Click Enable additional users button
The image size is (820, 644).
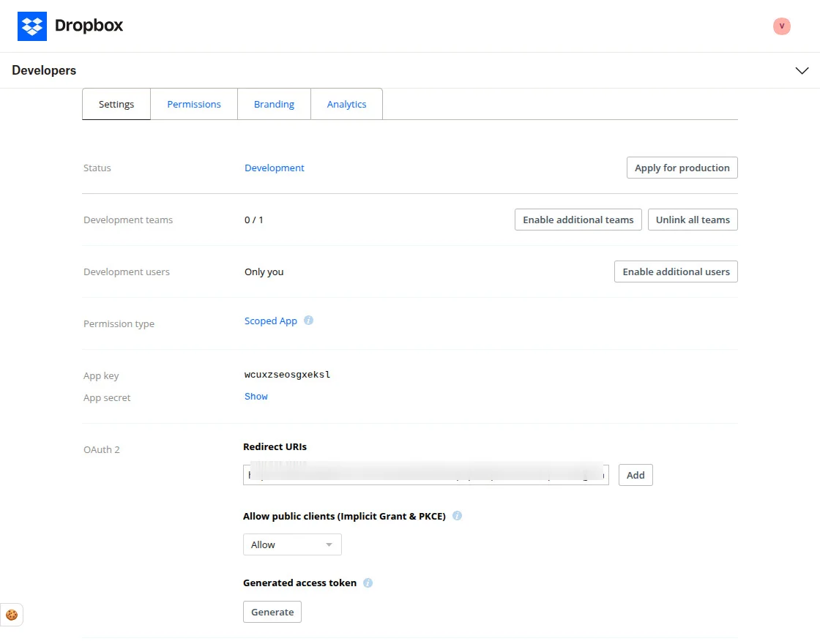[x=676, y=272]
